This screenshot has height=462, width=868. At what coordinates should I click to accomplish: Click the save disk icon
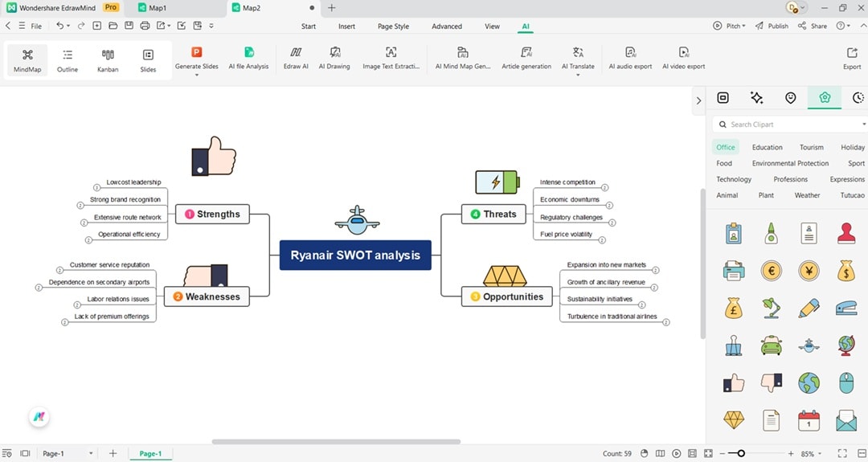(129, 26)
